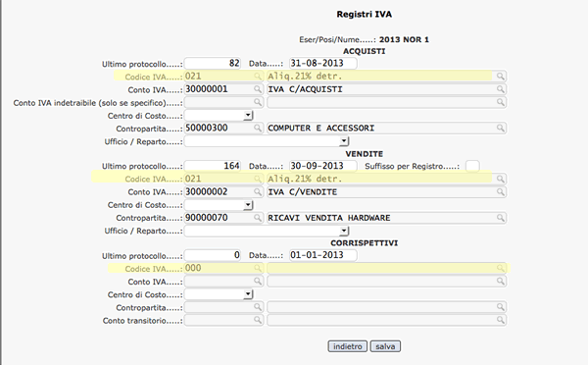Search Codice IVA description in ACQUISTI section
Image resolution: width=588 pixels, height=365 pixels.
[500, 77]
